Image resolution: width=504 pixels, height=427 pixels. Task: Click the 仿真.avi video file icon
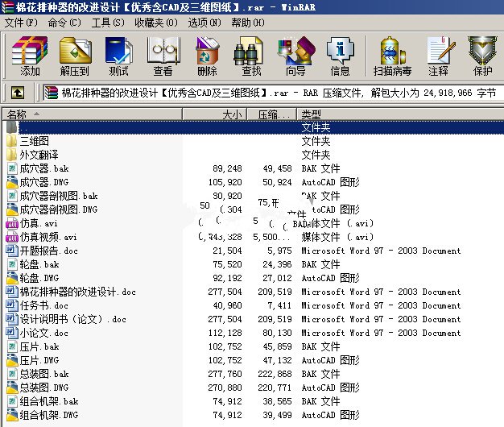pos(12,223)
